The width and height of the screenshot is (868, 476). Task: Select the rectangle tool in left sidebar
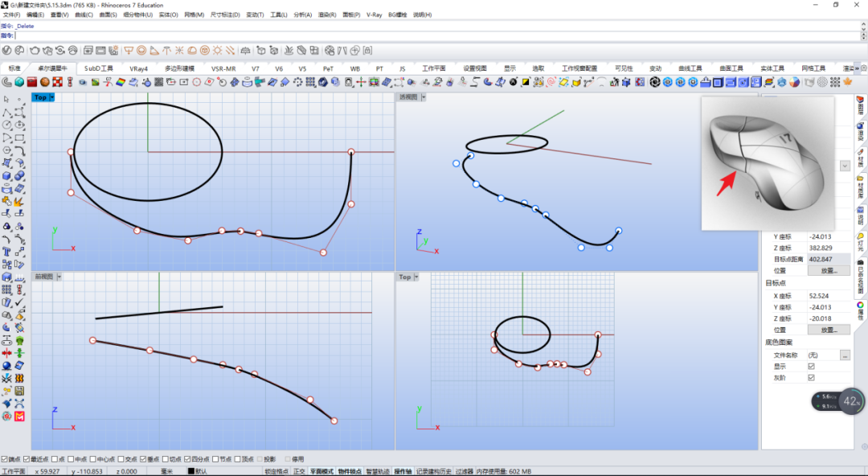point(19,138)
